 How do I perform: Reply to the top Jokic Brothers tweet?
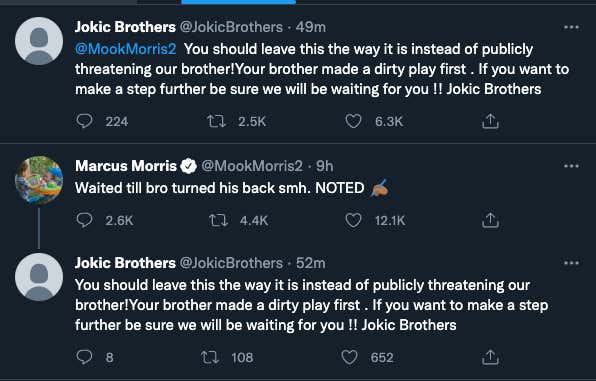(84, 121)
